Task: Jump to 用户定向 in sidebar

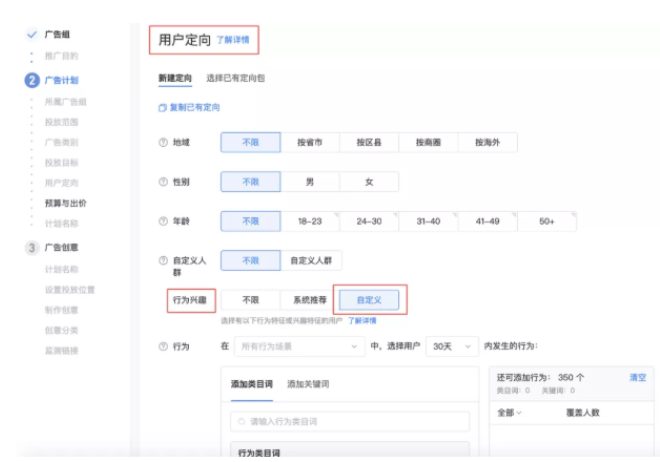Action: click(x=61, y=183)
